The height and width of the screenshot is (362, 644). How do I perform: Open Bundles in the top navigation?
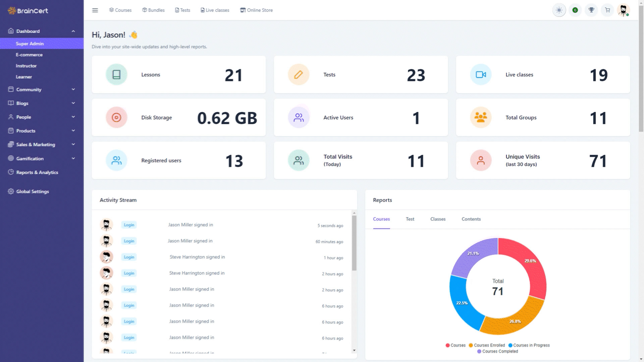153,10
